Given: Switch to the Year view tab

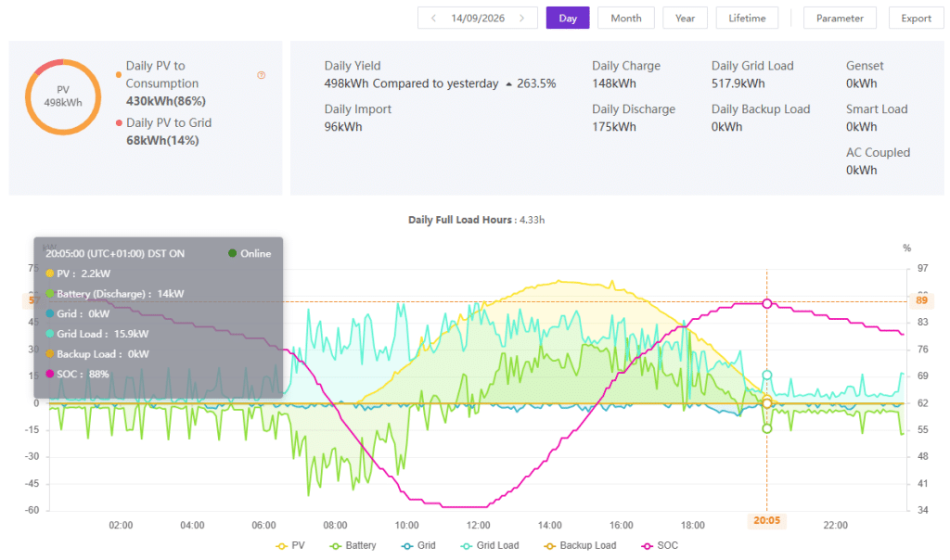Looking at the screenshot, I should (686, 19).
